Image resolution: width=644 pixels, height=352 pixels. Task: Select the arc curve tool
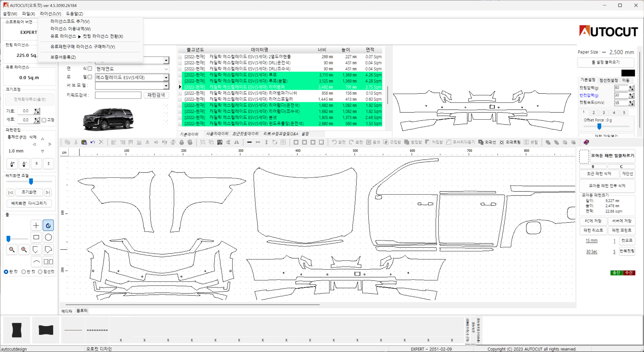coord(36,262)
